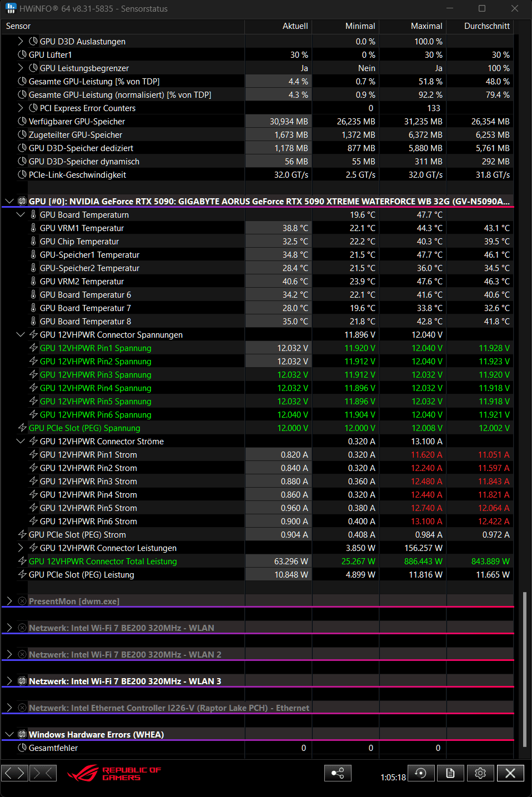Click the 63.296 W current total Leistung value
Screen dimensions: 532x797
[x=291, y=562]
